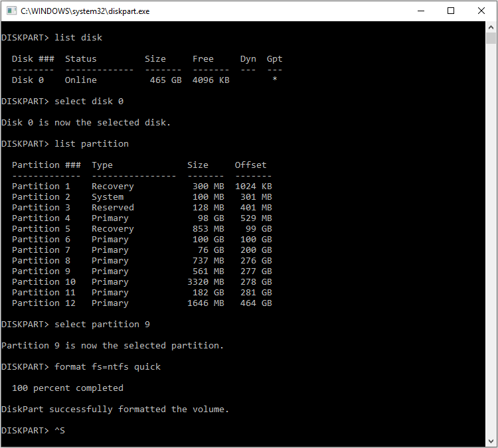The width and height of the screenshot is (498, 448).
Task: Minimize the diskpart.exe window
Action: [x=421, y=11]
